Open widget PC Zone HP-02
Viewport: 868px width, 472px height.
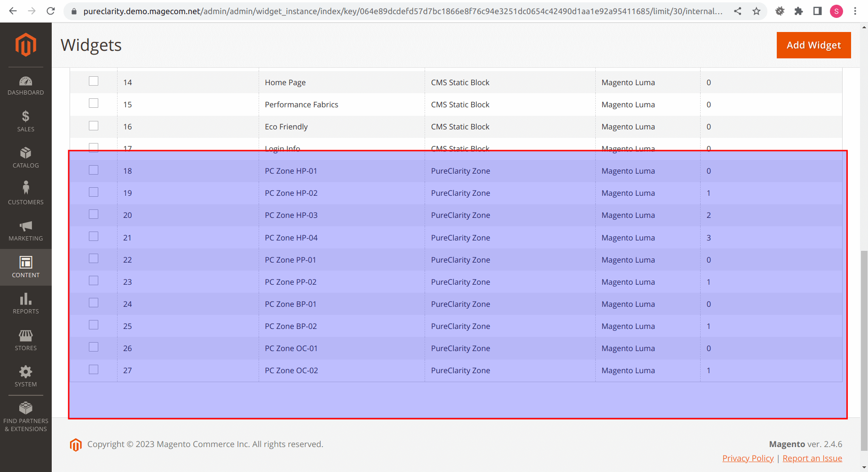pos(291,193)
